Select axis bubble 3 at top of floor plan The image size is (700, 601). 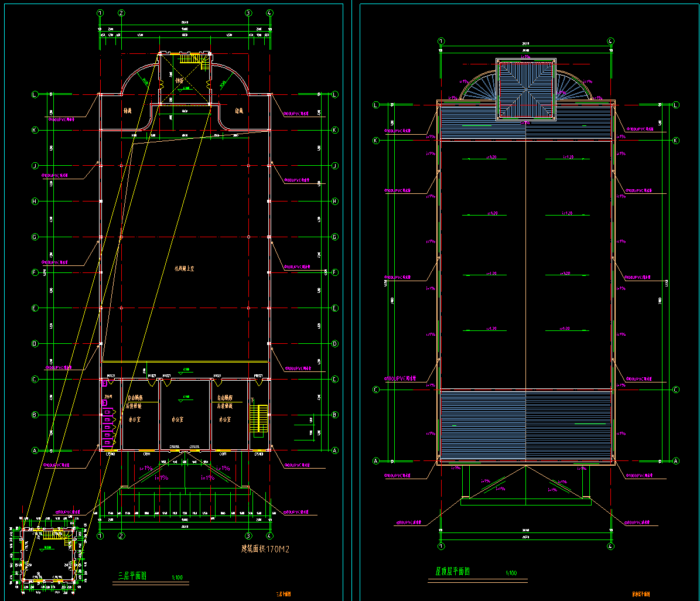[248, 12]
